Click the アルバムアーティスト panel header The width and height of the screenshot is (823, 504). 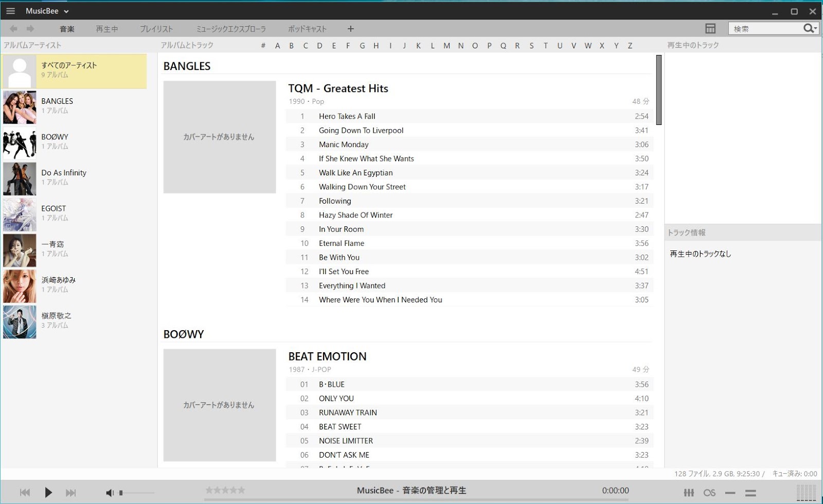32,45
